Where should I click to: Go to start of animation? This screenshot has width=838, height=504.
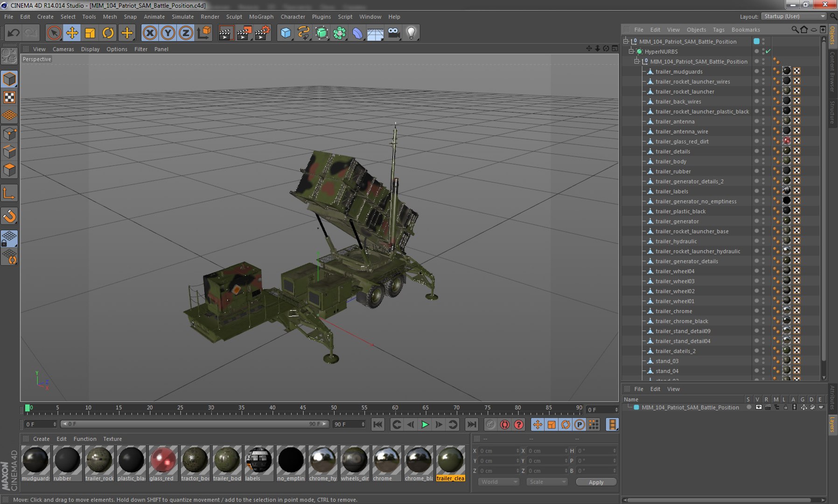tap(377, 424)
